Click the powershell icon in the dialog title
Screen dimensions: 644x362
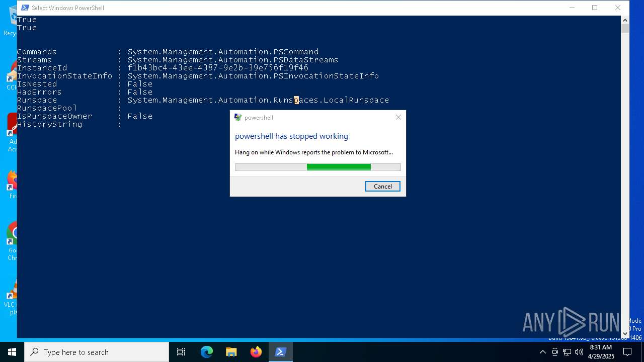(x=238, y=117)
